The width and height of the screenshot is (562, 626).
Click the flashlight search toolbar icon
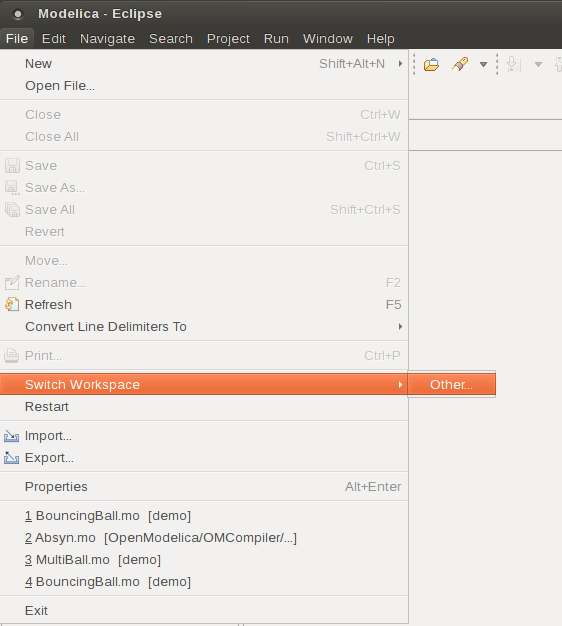[460, 64]
